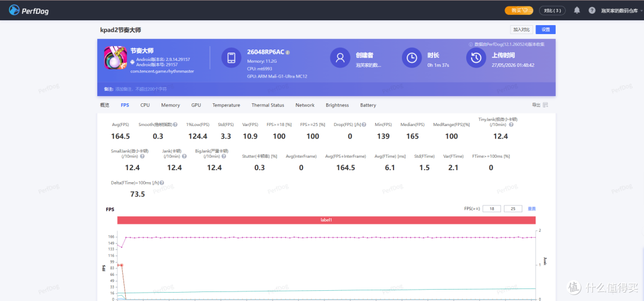Open the help question-mark icon in header
Viewport: 644px width, 301px height.
592,10
